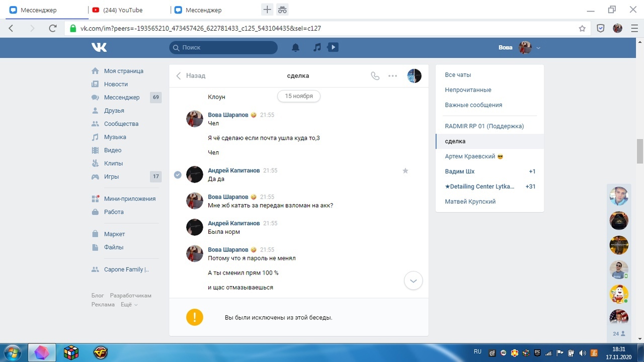The width and height of the screenshot is (644, 362).
Task: Type in the Поиск search field
Action: (x=226, y=47)
